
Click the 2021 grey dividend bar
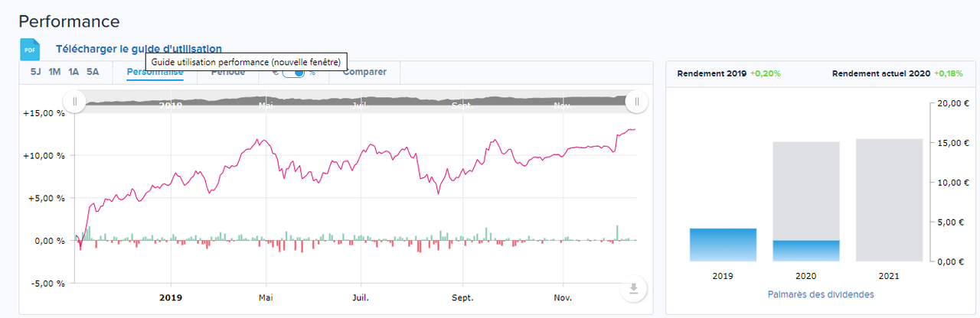(x=889, y=200)
